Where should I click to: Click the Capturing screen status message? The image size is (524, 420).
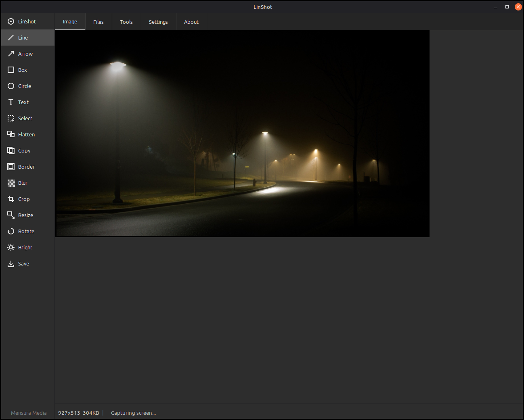[133, 413]
